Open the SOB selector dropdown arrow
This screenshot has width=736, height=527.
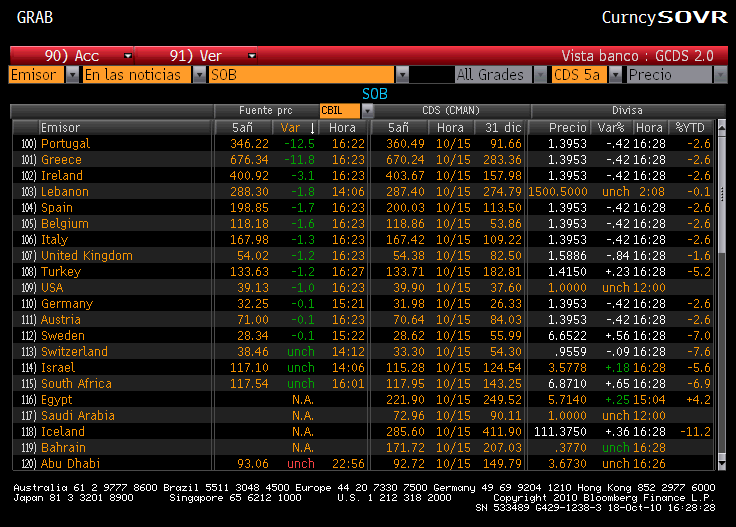(x=402, y=75)
